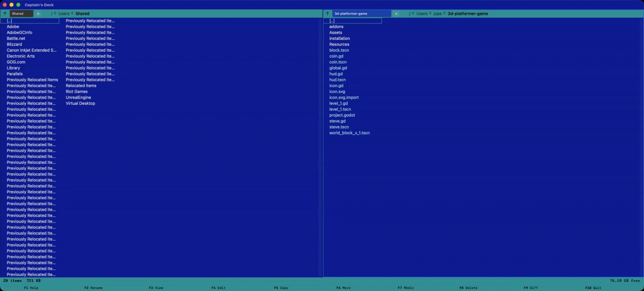Screen dimensions: 644x291
Task: Click the F1 Help button
Action: (x=31, y=288)
